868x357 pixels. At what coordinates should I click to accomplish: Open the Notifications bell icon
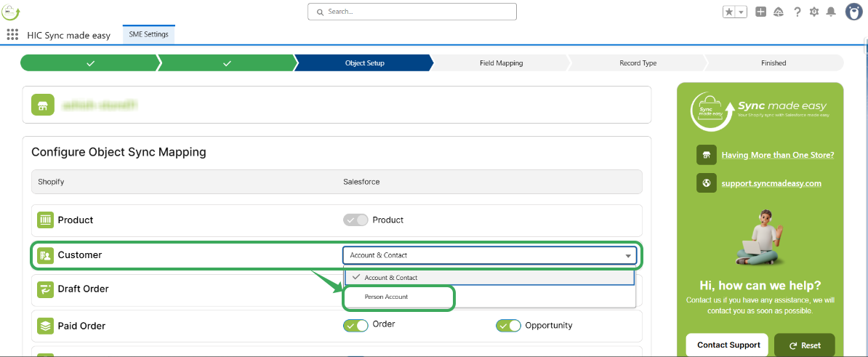pyautogui.click(x=831, y=12)
